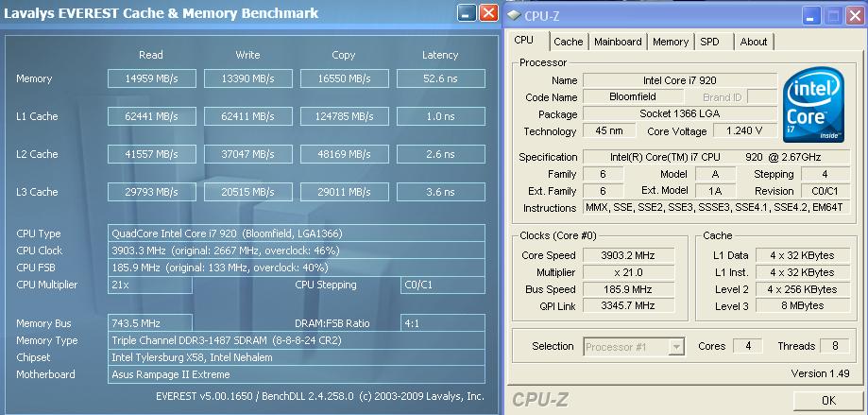This screenshot has height=415, width=868.
Task: Click the L1 Data 4 x 32 KBytes field
Action: tap(803, 255)
